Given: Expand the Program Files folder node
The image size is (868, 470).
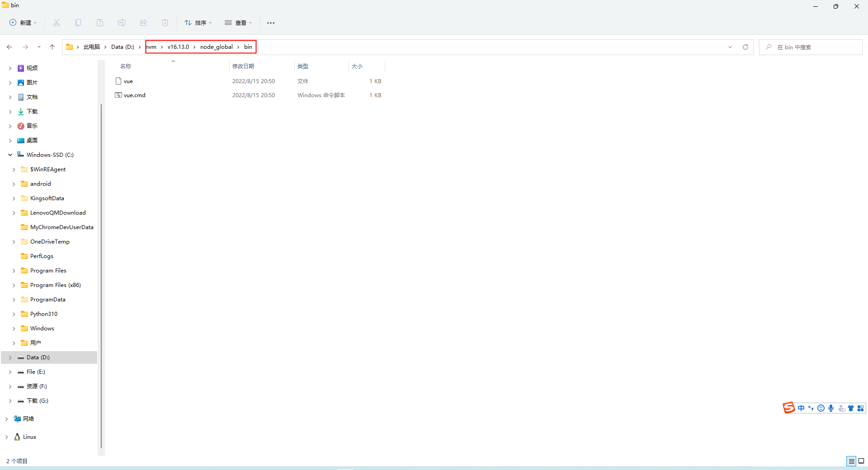Looking at the screenshot, I should pyautogui.click(x=14, y=271).
